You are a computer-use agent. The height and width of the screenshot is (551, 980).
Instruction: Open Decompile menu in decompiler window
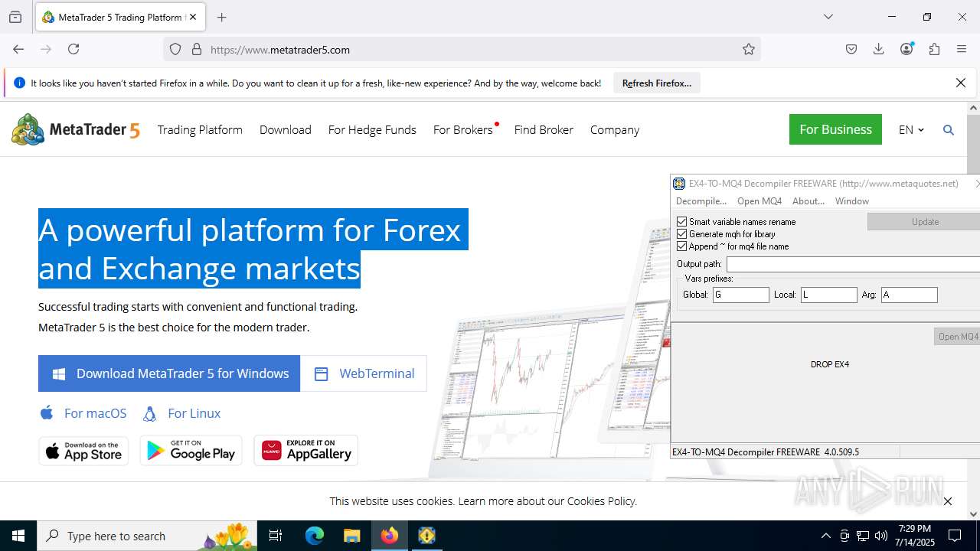click(x=701, y=201)
